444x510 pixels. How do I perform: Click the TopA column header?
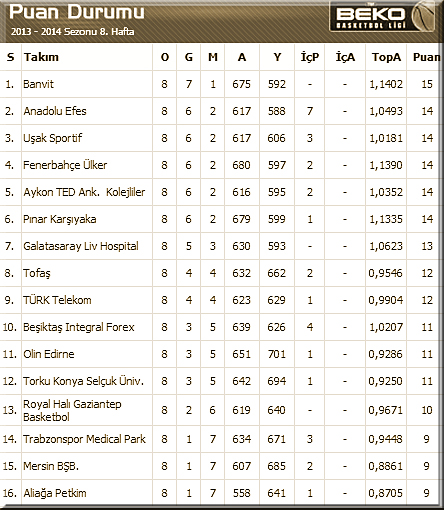(x=386, y=57)
